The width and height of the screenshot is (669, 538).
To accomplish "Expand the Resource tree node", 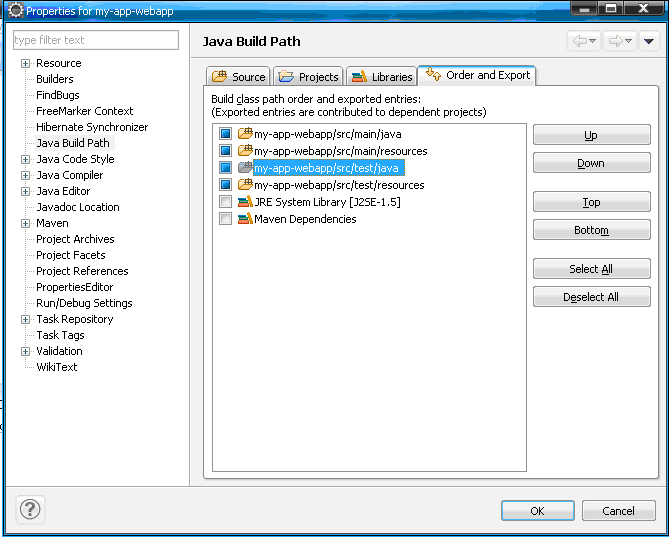I will (x=25, y=63).
